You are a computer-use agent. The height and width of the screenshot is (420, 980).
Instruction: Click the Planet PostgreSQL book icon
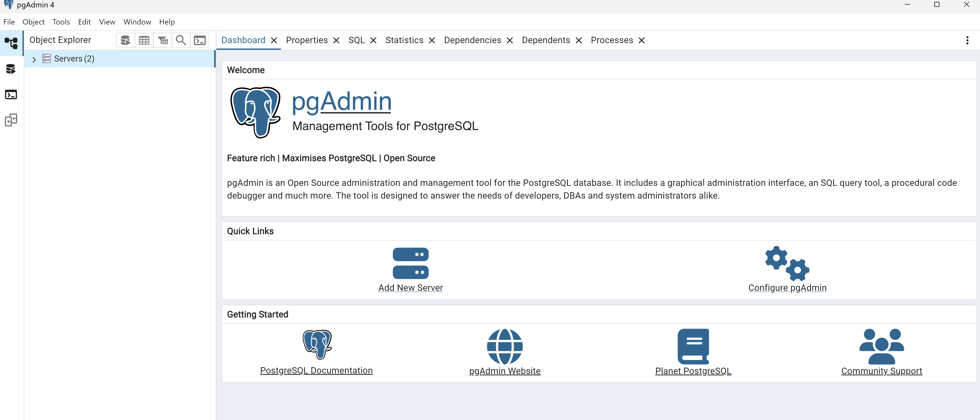tap(693, 346)
